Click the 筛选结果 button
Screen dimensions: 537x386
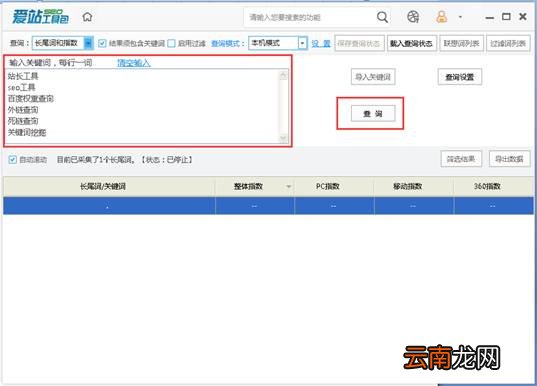coord(461,159)
